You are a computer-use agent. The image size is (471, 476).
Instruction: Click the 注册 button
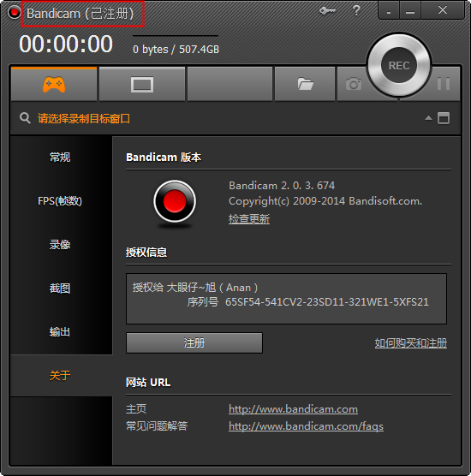click(x=194, y=342)
